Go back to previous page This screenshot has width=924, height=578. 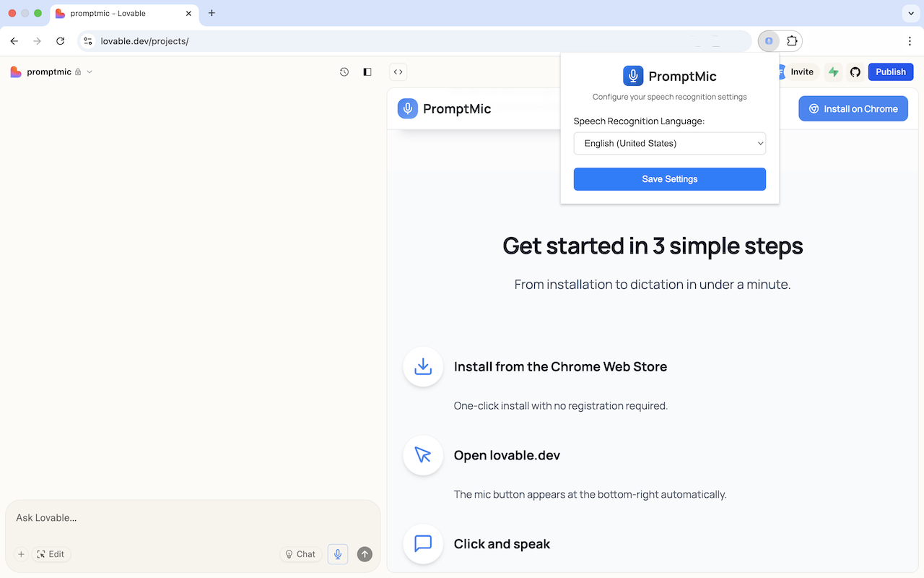[x=14, y=41]
